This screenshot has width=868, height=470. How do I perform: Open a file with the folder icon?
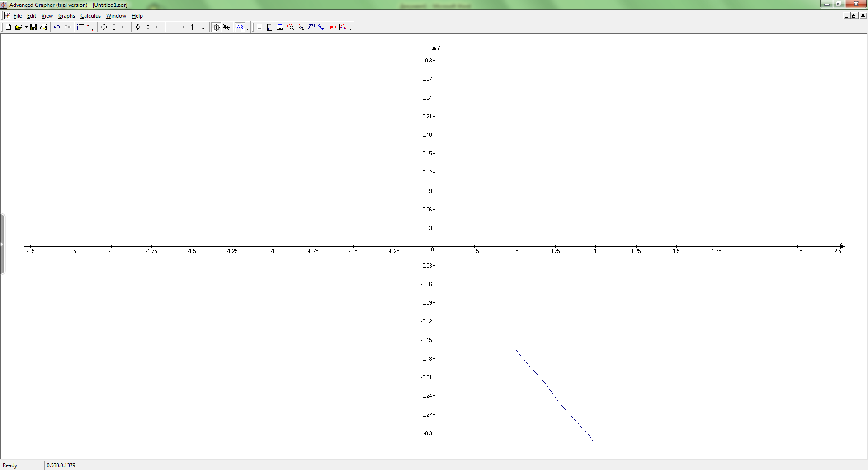[x=19, y=27]
